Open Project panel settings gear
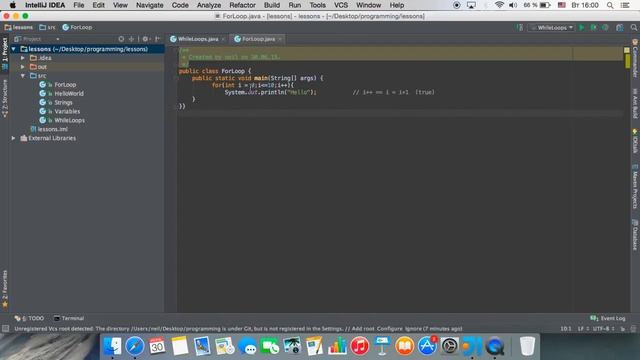Screen dimensions: 640x360 click(x=146, y=39)
